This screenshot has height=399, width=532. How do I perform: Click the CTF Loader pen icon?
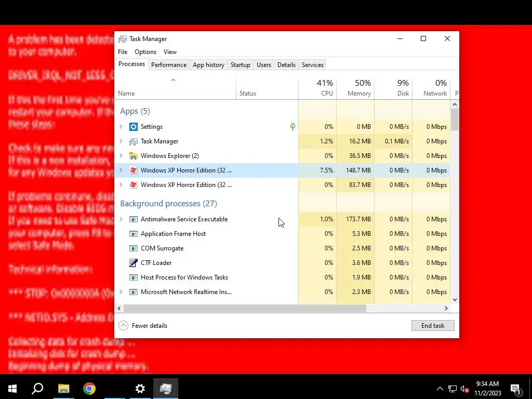(x=134, y=262)
